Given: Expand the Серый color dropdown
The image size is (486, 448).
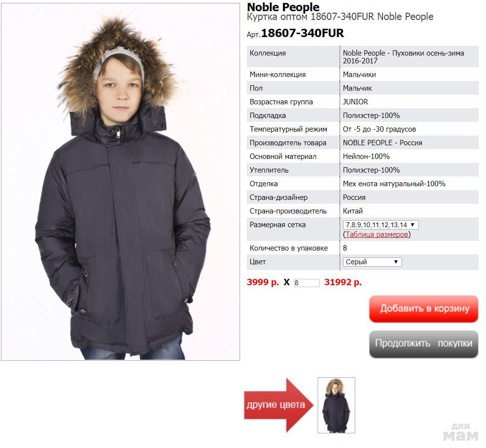Looking at the screenshot, I should click(x=372, y=262).
